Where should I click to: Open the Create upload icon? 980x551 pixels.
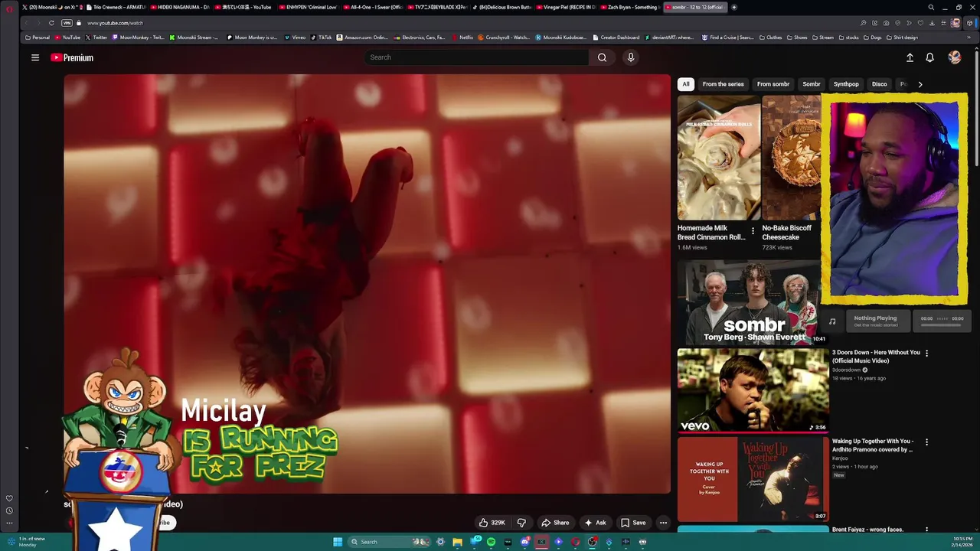[x=910, y=57]
